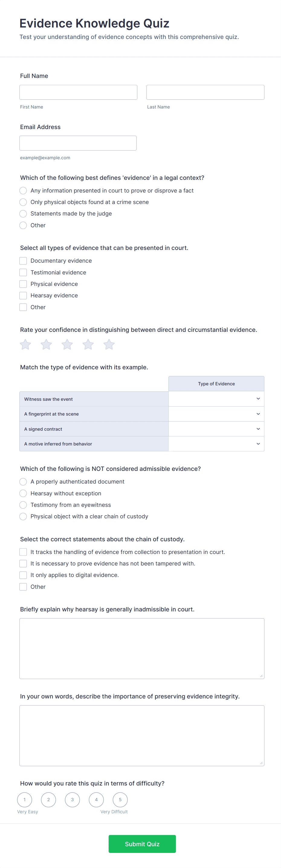This screenshot has width=281, height=868.
Task: Expand 'A fingerprint at the scene' dropdown
Action: pyautogui.click(x=216, y=414)
